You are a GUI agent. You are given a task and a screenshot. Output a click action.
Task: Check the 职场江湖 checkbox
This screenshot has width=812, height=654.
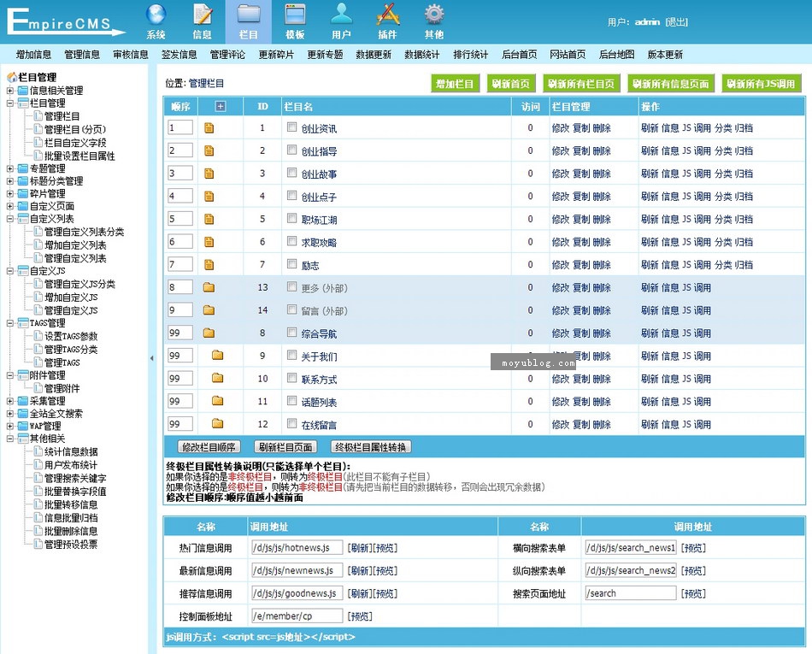[292, 218]
